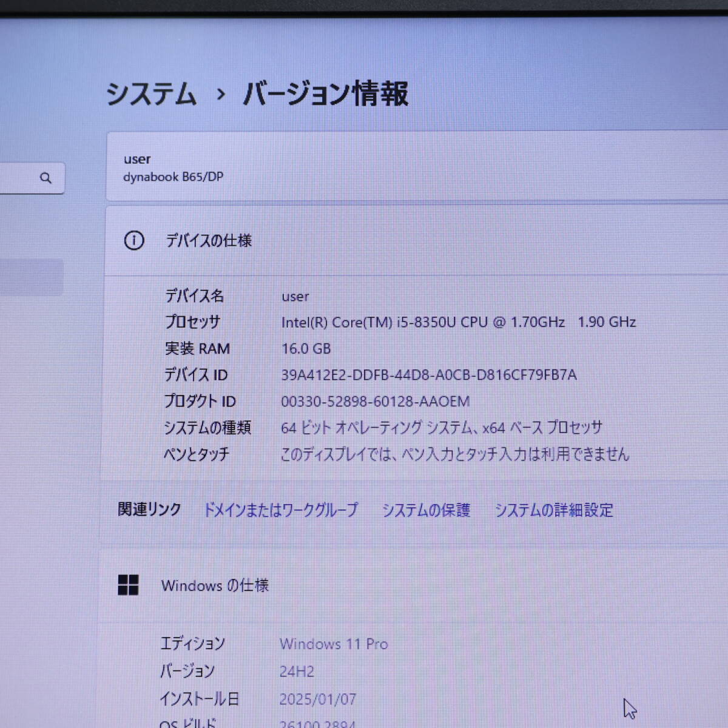The width and height of the screenshot is (728, 728).
Task: Click the device ID value 39A412E2-DDFB
Action: click(429, 375)
